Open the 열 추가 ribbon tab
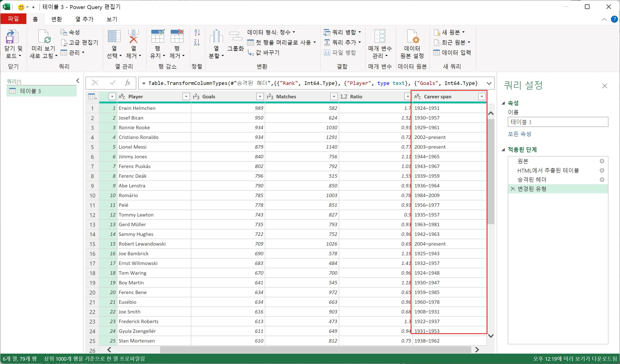The image size is (620, 364). tap(84, 19)
